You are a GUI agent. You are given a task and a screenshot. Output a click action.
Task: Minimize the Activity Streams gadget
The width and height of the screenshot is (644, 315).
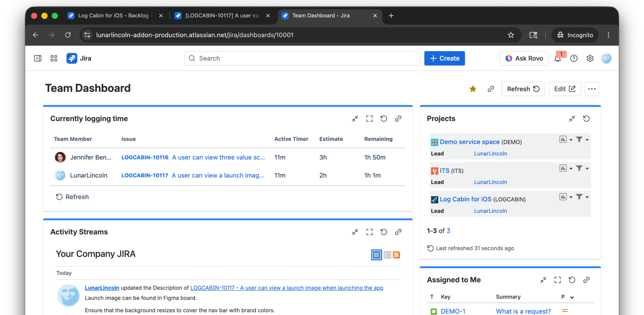pos(355,232)
